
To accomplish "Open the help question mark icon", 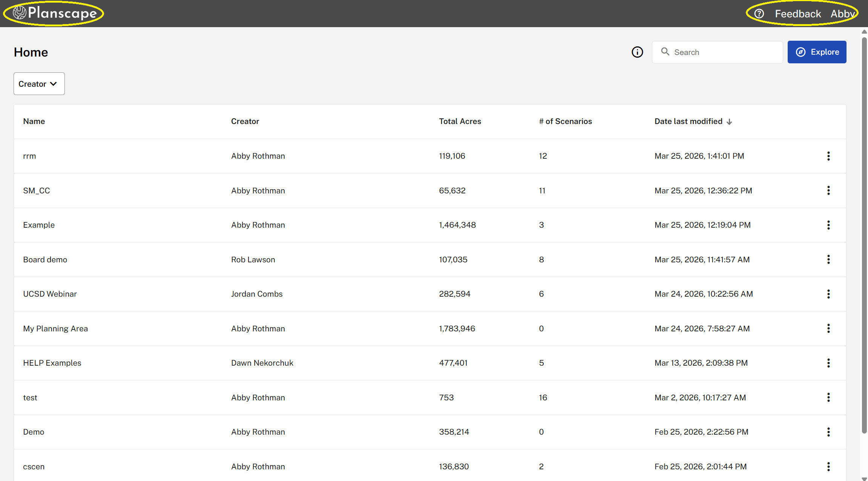I will click(x=759, y=14).
